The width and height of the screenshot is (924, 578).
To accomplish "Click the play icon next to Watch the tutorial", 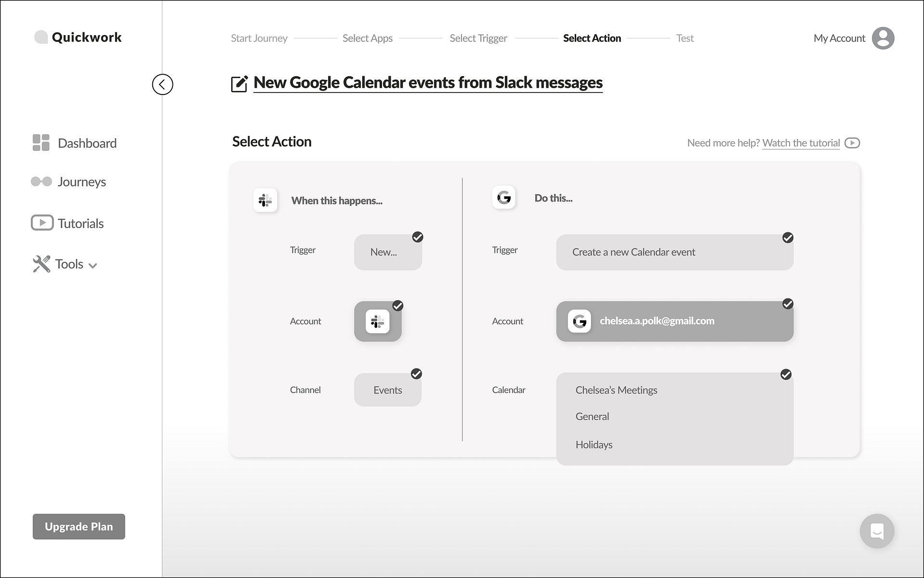I will click(852, 143).
